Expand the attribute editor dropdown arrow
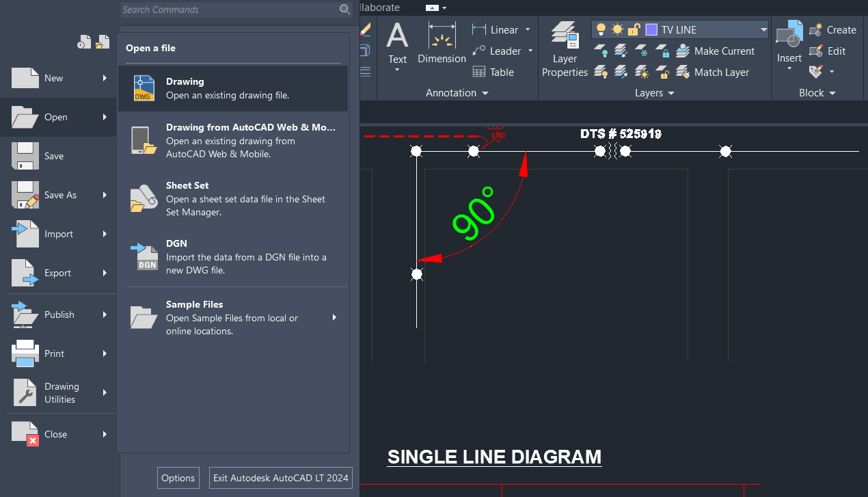This screenshot has height=497, width=868. coord(832,72)
